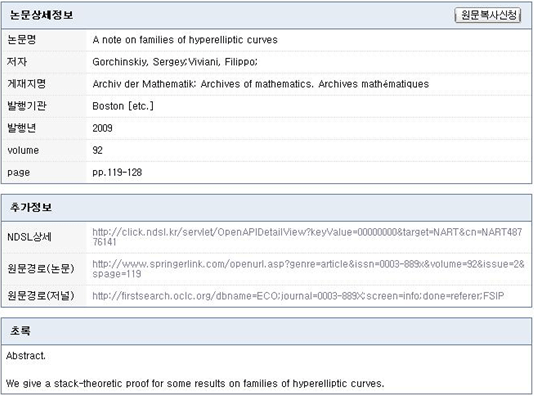Click the 게재지명 row label
Screen dimensions: 534x396
click(x=27, y=84)
